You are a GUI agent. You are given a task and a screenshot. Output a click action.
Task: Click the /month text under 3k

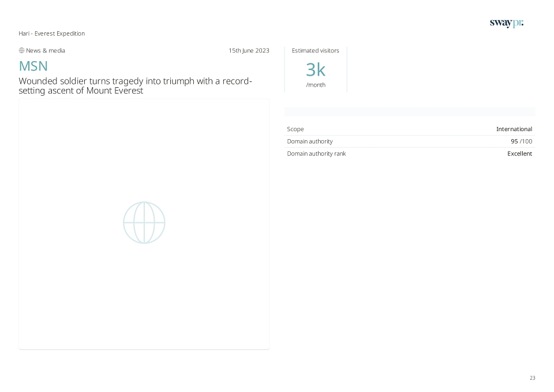click(316, 85)
